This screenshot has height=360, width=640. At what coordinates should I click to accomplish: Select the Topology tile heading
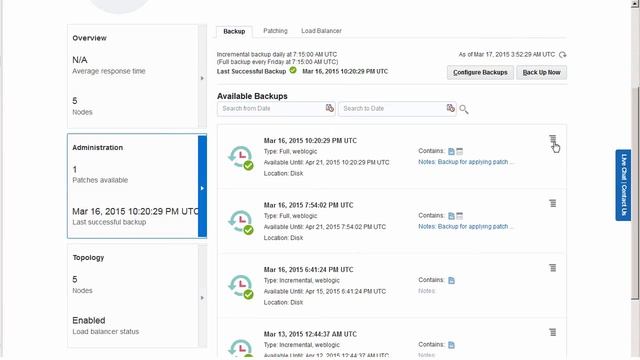(x=88, y=258)
